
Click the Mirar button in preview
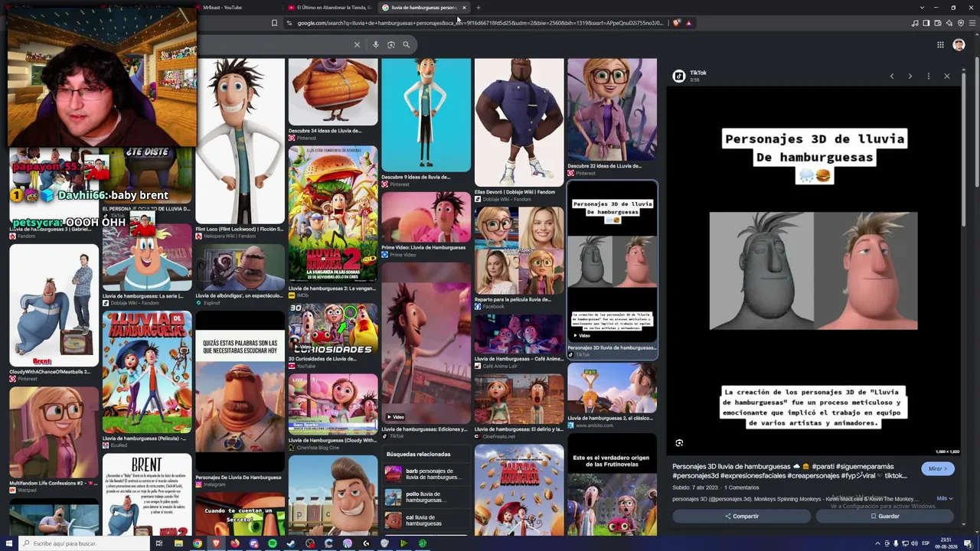pyautogui.click(x=938, y=469)
